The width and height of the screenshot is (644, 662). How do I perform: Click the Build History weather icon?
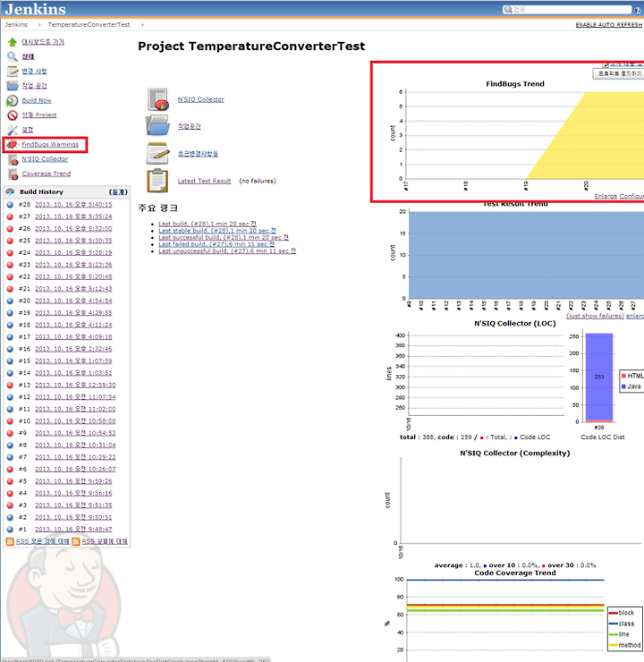click(x=10, y=191)
